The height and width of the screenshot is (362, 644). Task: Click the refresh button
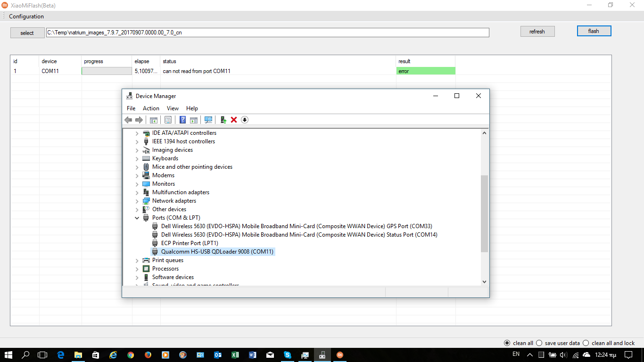537,32
